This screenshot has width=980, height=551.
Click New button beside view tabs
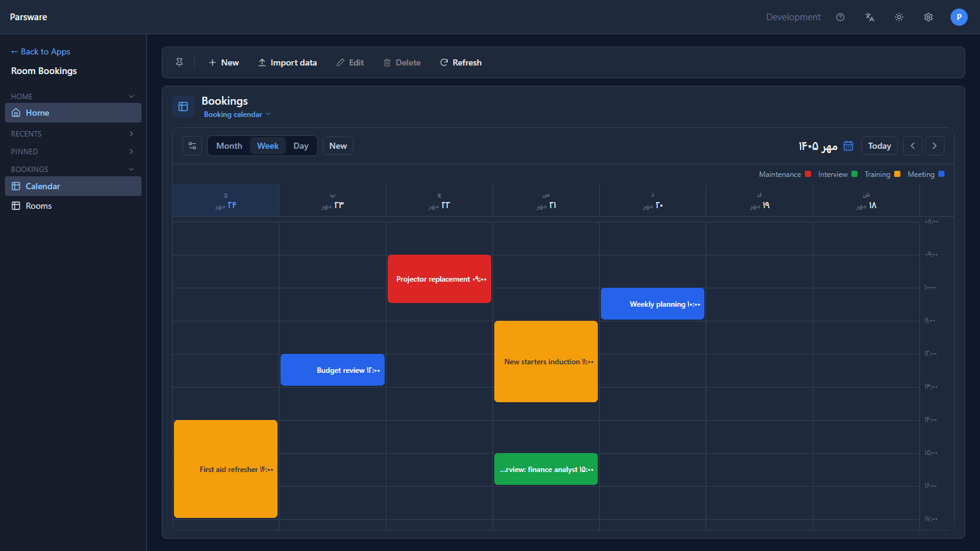[338, 146]
